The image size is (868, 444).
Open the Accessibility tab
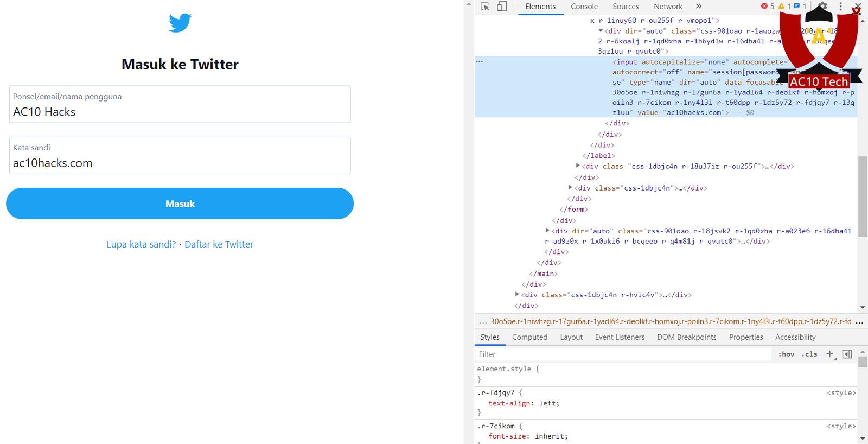795,337
